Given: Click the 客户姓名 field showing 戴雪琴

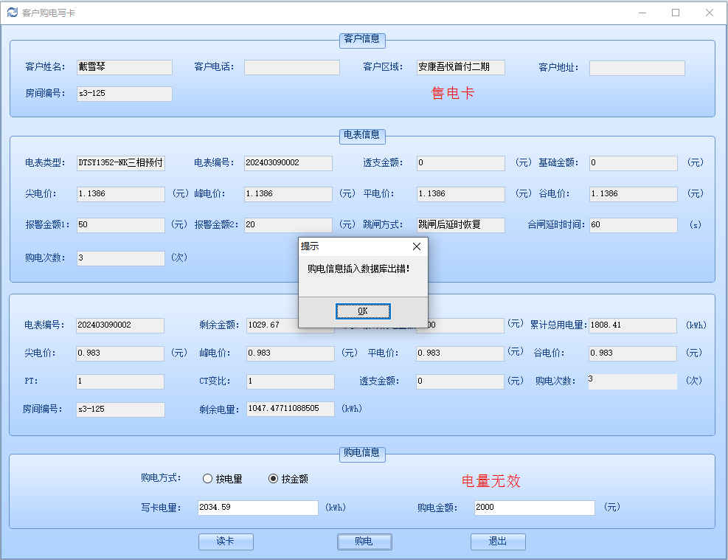Looking at the screenshot, I should coord(124,67).
